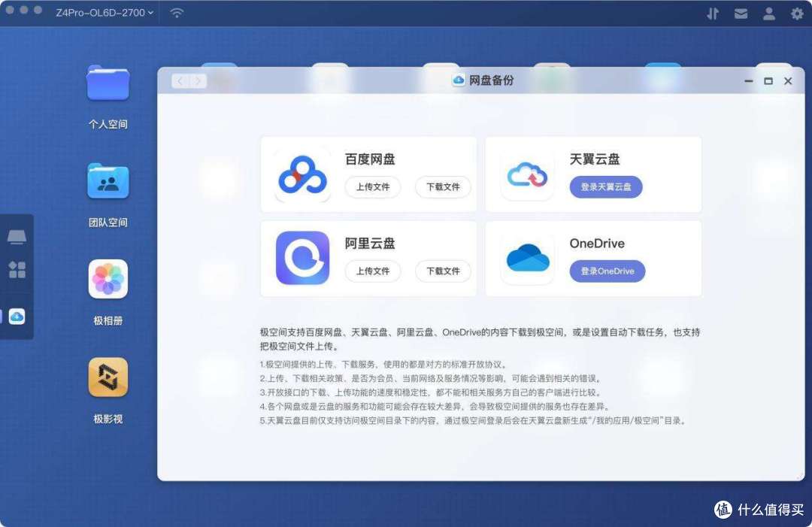Screen dimensions: 812x527
Task: Click the 网盘备份 window title text
Action: point(492,80)
